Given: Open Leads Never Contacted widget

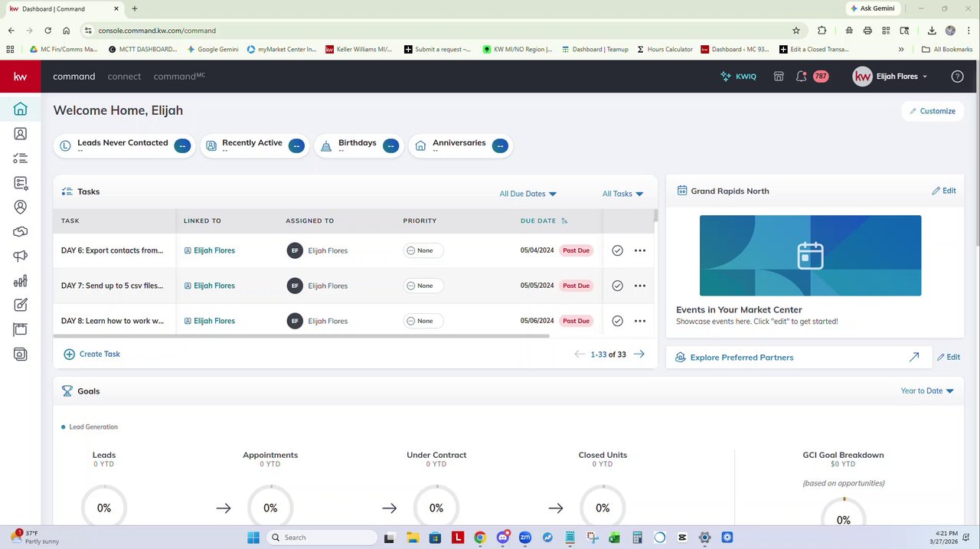Looking at the screenshot, I should click(125, 145).
